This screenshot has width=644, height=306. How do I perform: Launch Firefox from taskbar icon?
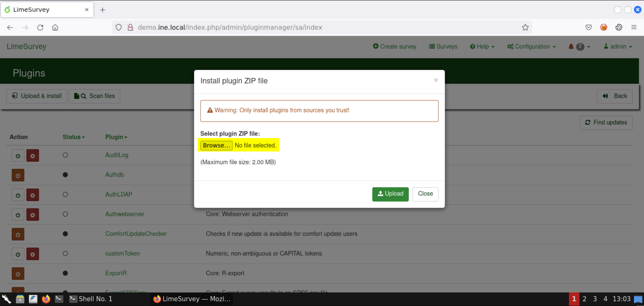46,299
